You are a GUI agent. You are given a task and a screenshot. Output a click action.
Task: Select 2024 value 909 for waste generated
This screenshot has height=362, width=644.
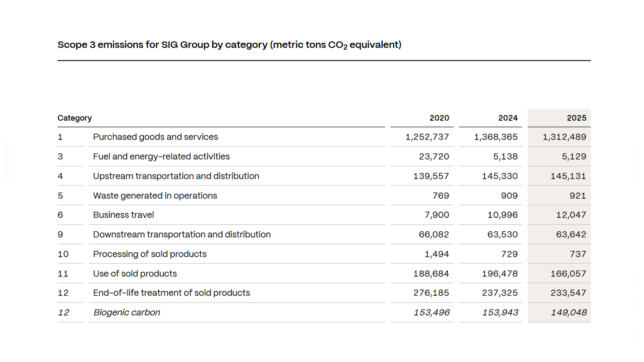click(509, 196)
